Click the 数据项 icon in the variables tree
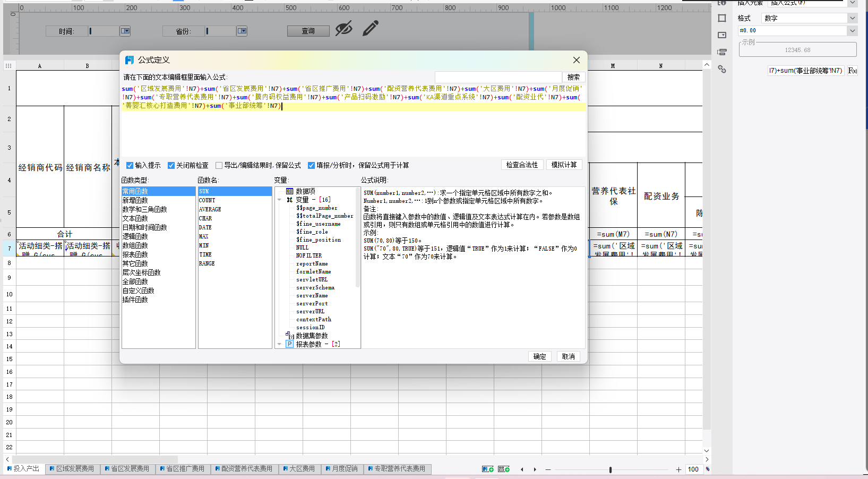The height and width of the screenshot is (479, 868). [289, 191]
